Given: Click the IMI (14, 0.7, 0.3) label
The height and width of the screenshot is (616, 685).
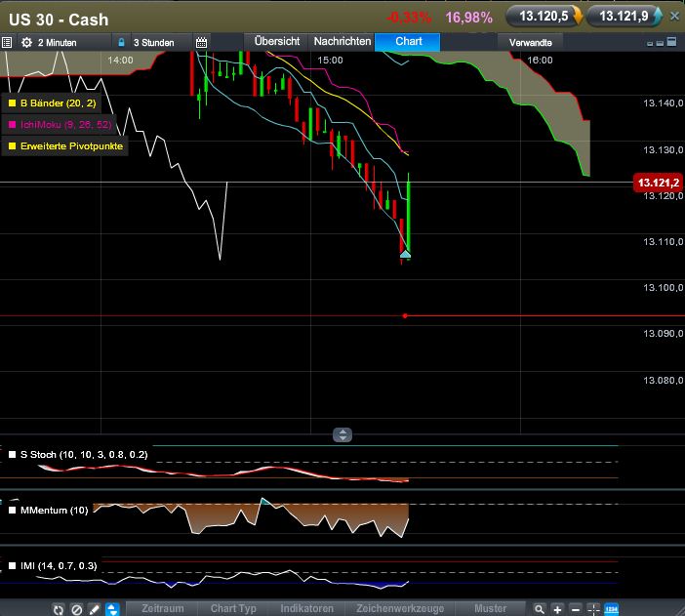Looking at the screenshot, I should click(x=59, y=565).
